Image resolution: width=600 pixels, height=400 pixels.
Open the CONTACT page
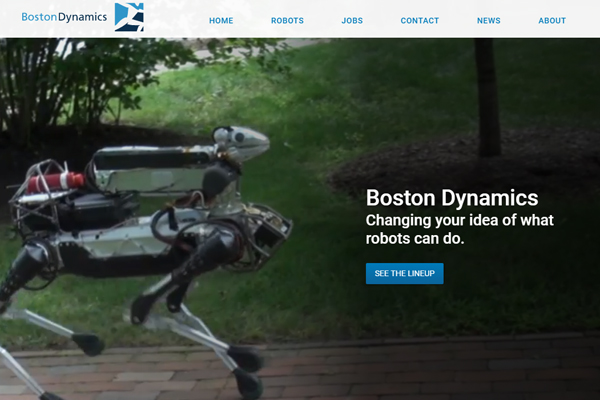coord(419,21)
